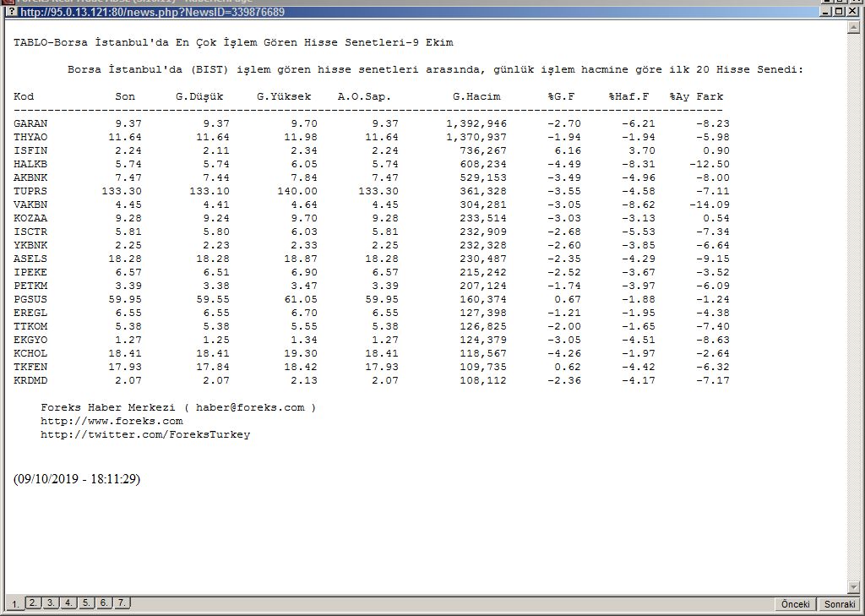Image resolution: width=865 pixels, height=616 pixels.
Task: Click the %Haf.F column header
Action: pyautogui.click(x=628, y=96)
